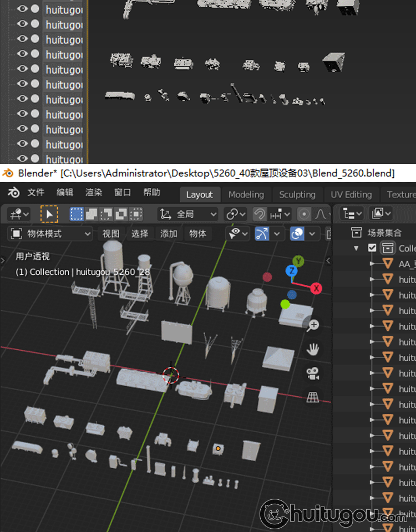Open the 添加 add menu
The width and height of the screenshot is (416, 532).
[x=169, y=234]
